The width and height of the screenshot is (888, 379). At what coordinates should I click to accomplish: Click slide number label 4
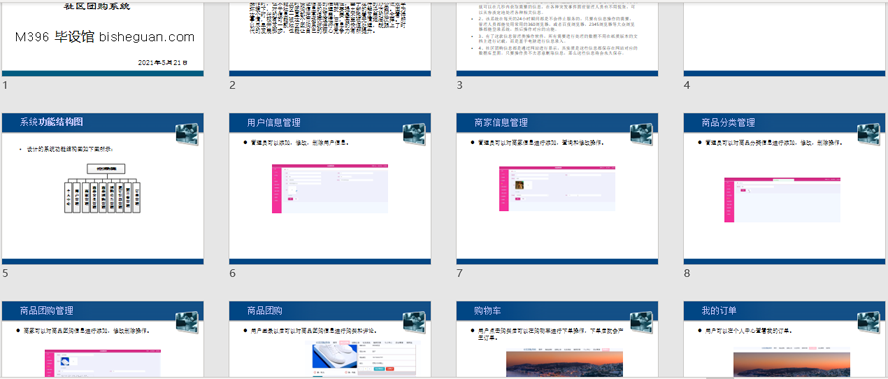pos(687,86)
